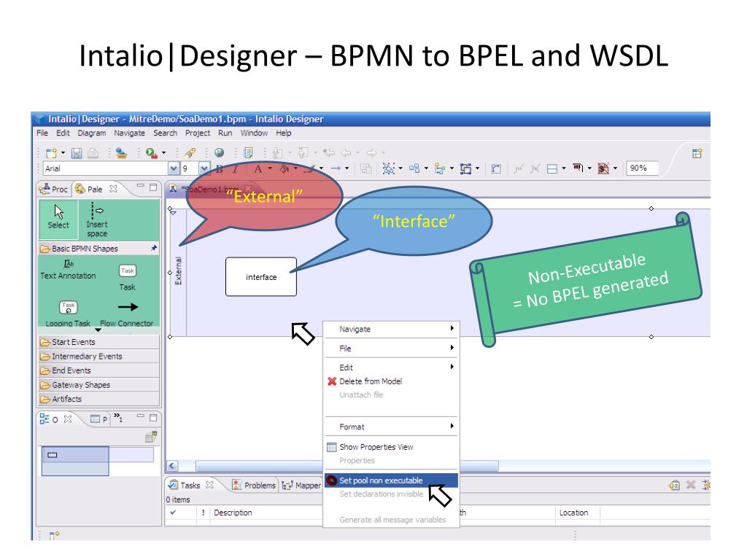Viewport: 747px width, 560px height.
Task: Click the New wizard toolbar icon
Action: tap(51, 153)
